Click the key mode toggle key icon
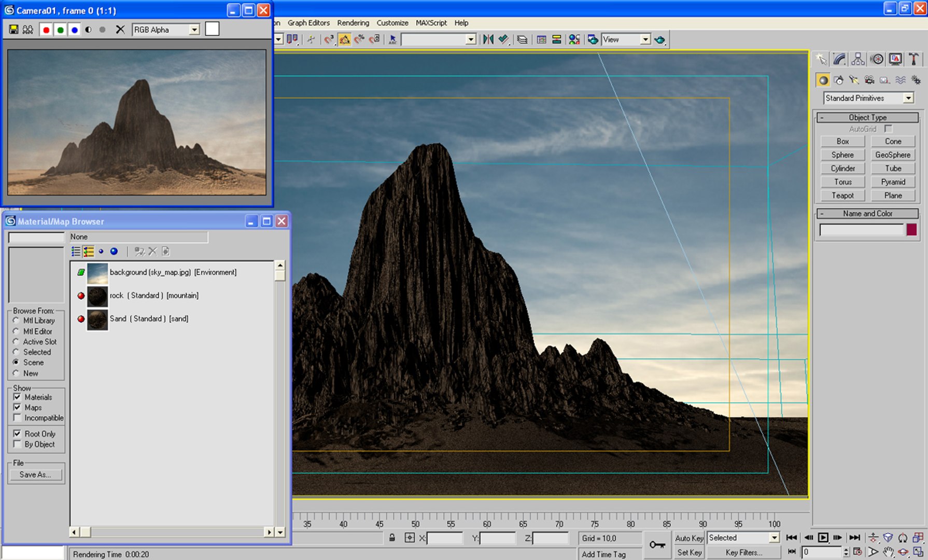 pyautogui.click(x=657, y=545)
